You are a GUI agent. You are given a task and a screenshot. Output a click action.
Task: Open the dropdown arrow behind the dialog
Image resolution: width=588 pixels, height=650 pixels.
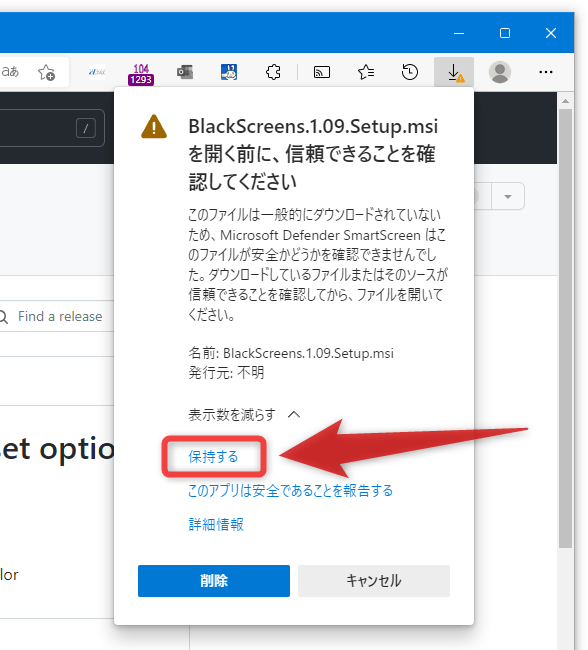pos(508,196)
